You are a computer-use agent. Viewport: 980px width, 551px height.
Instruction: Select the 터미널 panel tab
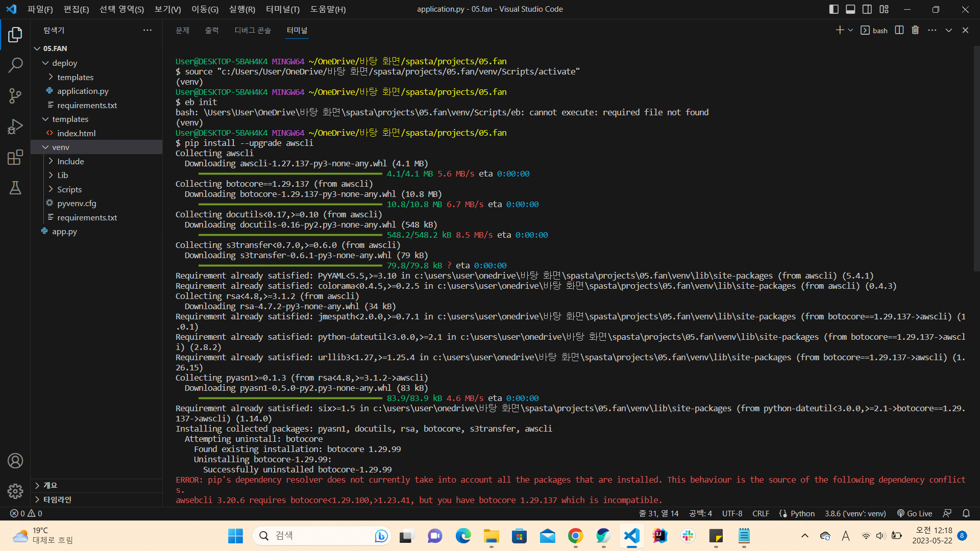[297, 31]
